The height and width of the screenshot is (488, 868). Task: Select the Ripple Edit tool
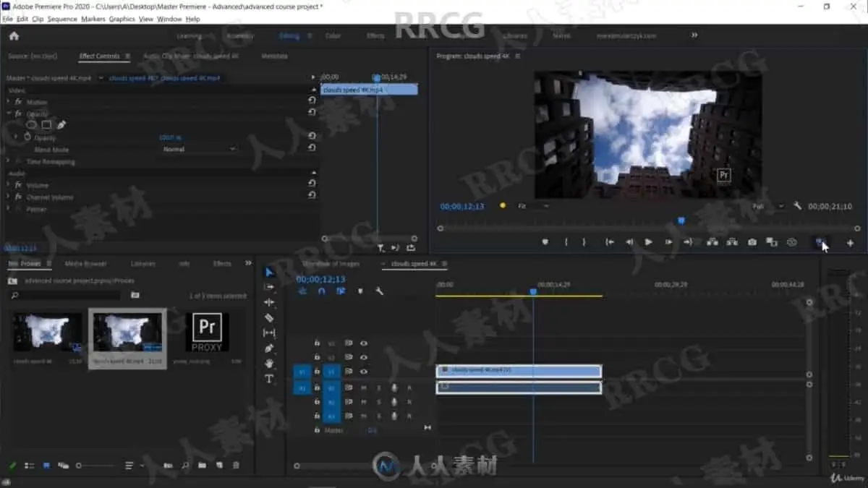click(x=269, y=302)
